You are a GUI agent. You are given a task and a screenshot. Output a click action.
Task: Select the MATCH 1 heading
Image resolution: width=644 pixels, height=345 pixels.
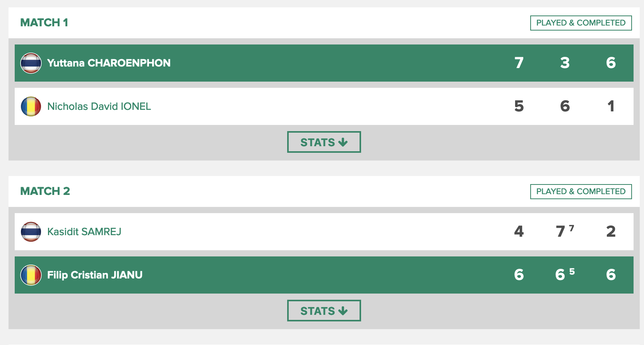pyautogui.click(x=44, y=22)
